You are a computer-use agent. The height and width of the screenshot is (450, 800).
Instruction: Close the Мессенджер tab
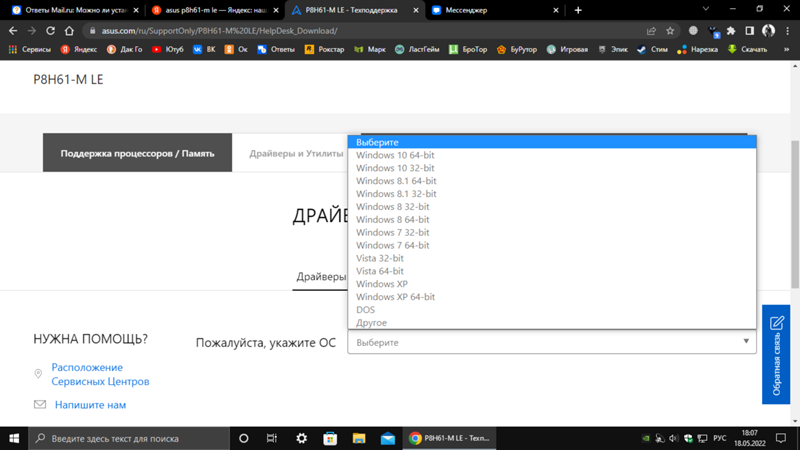pos(556,10)
